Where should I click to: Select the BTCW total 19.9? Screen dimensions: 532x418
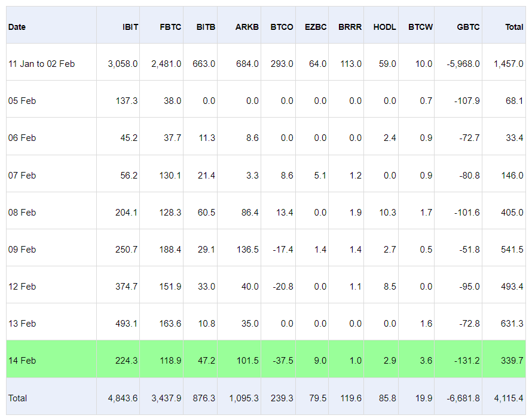[424, 398]
